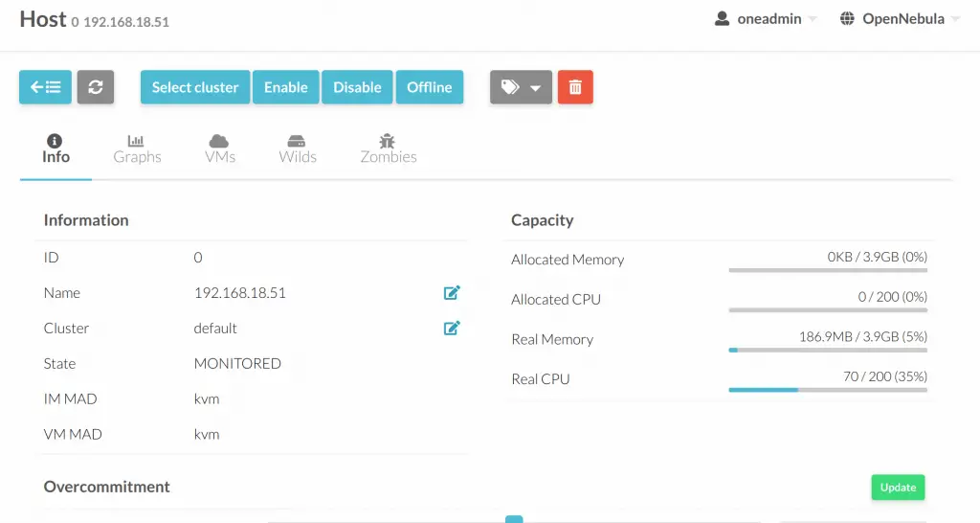Click the Allocated CPU usage bar
The image size is (980, 523).
coord(828,309)
